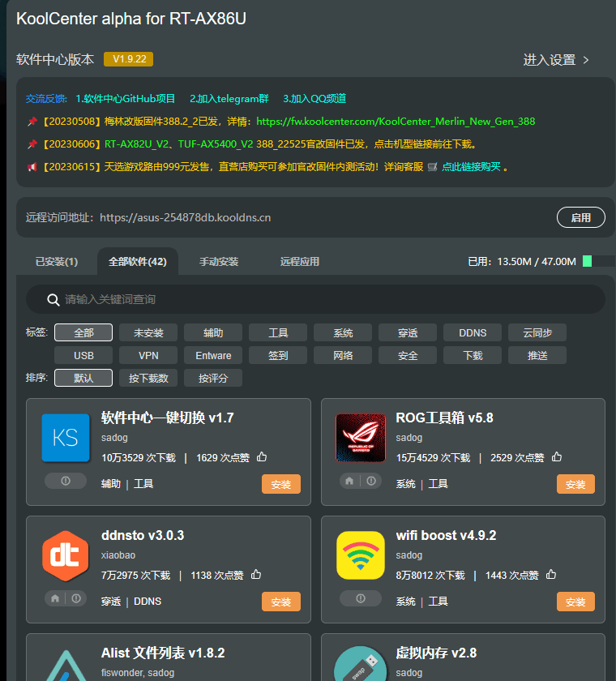616x681 pixels.
Task: Install 软件中心一键切换 v1.7
Action: click(281, 484)
